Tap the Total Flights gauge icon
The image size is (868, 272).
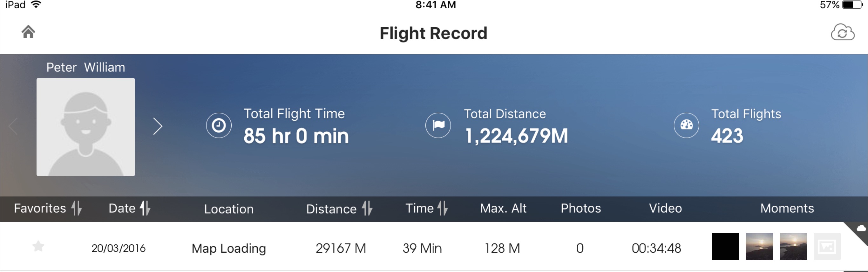tap(686, 125)
